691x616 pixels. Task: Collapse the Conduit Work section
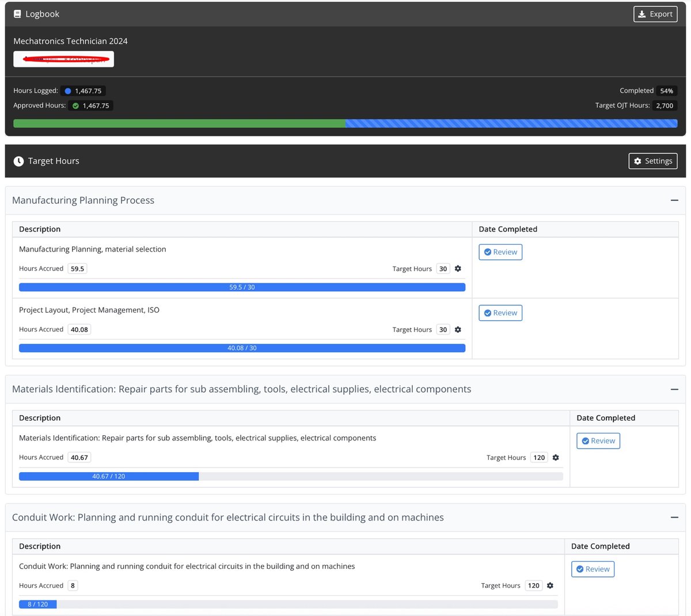point(674,518)
